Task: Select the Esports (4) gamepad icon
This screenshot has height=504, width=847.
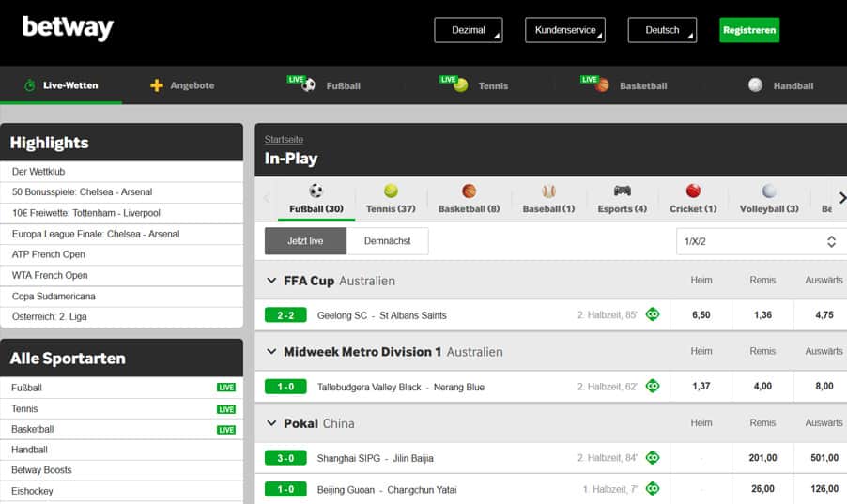Action: (x=623, y=191)
